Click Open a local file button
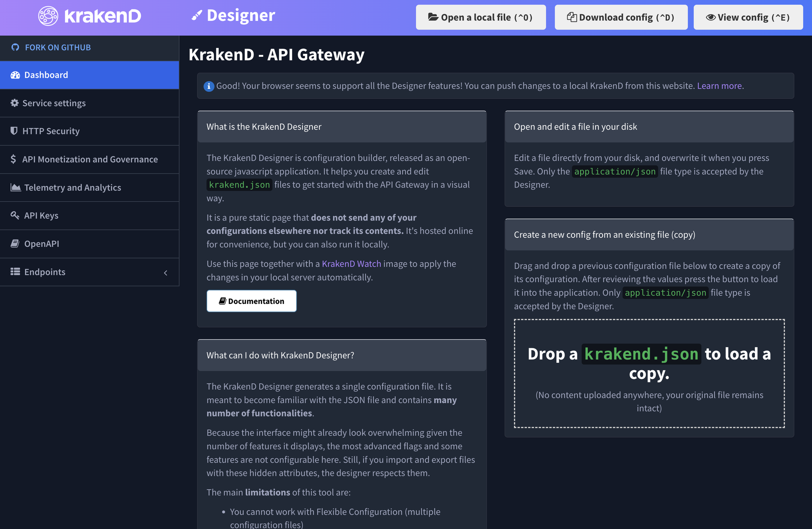The width and height of the screenshot is (812, 529). click(481, 17)
